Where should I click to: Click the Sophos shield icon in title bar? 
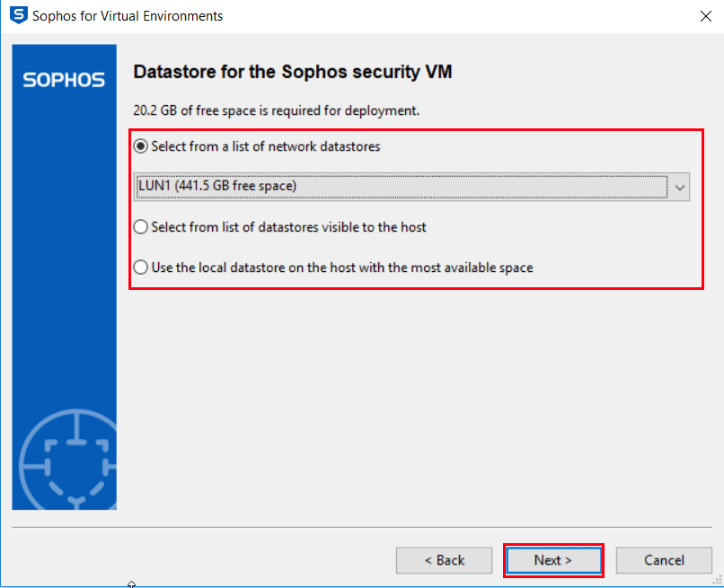click(19, 15)
